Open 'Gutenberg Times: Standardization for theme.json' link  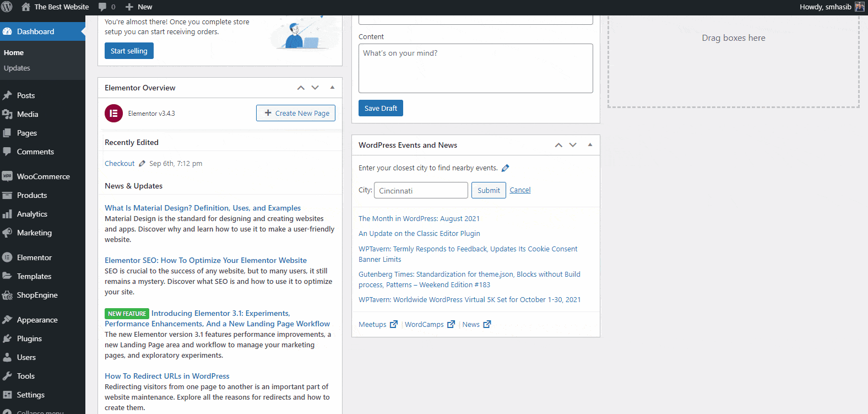(x=469, y=279)
